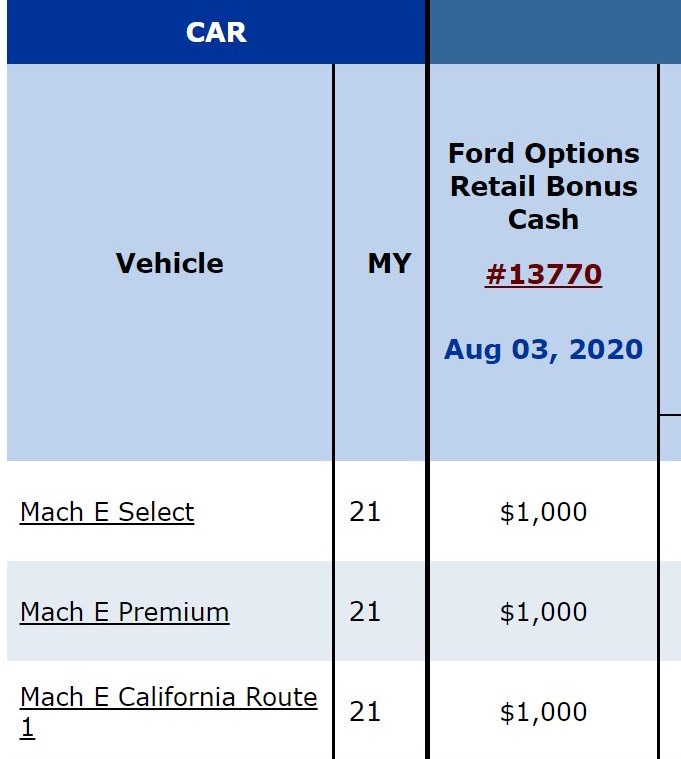Image resolution: width=681 pixels, height=759 pixels.
Task: Select the MY column header
Action: pos(380,263)
